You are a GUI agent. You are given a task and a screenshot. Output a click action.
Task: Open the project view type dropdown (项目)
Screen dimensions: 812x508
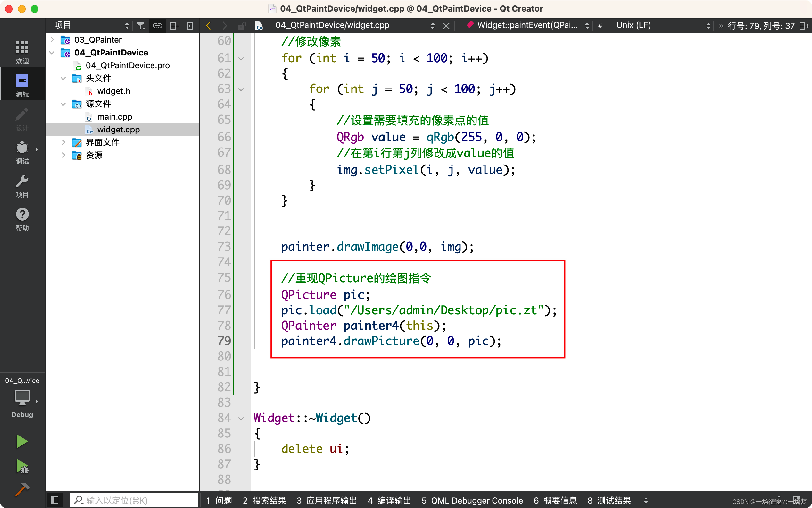(92, 25)
